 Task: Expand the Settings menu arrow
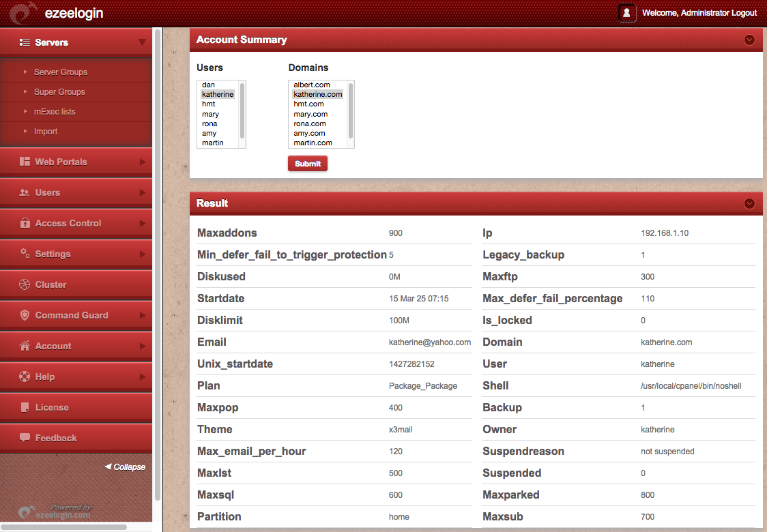pos(143,254)
